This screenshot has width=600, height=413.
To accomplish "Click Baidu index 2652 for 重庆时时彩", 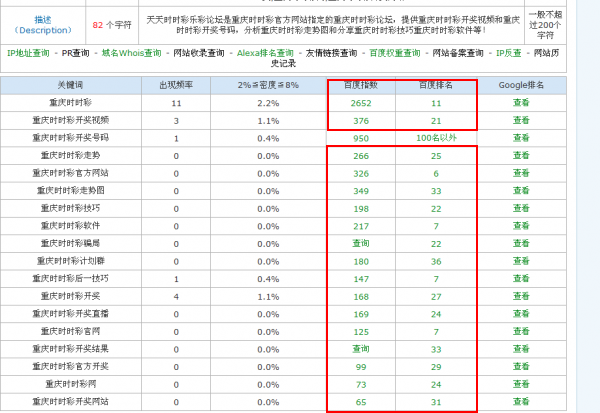I will click(x=361, y=103).
